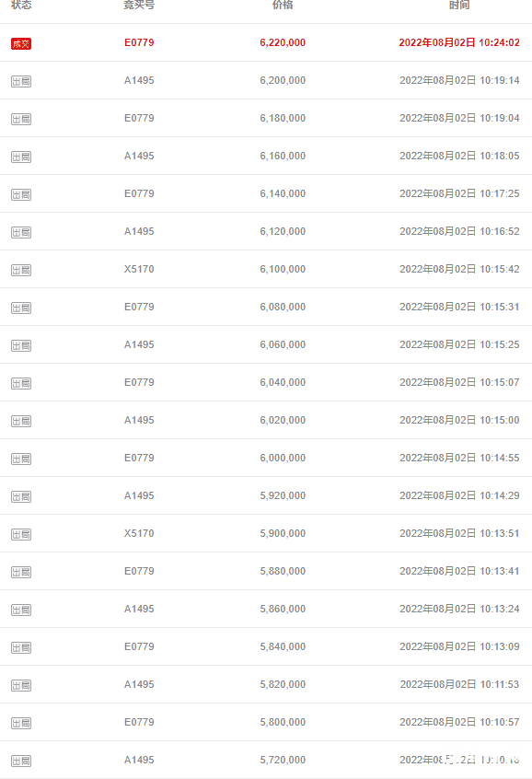Click the price 5,920,000 cell
This screenshot has height=779, width=532.
283,495
